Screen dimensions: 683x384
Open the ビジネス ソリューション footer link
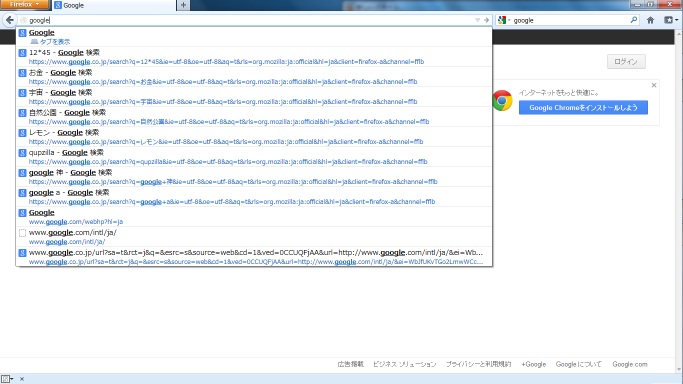click(405, 364)
